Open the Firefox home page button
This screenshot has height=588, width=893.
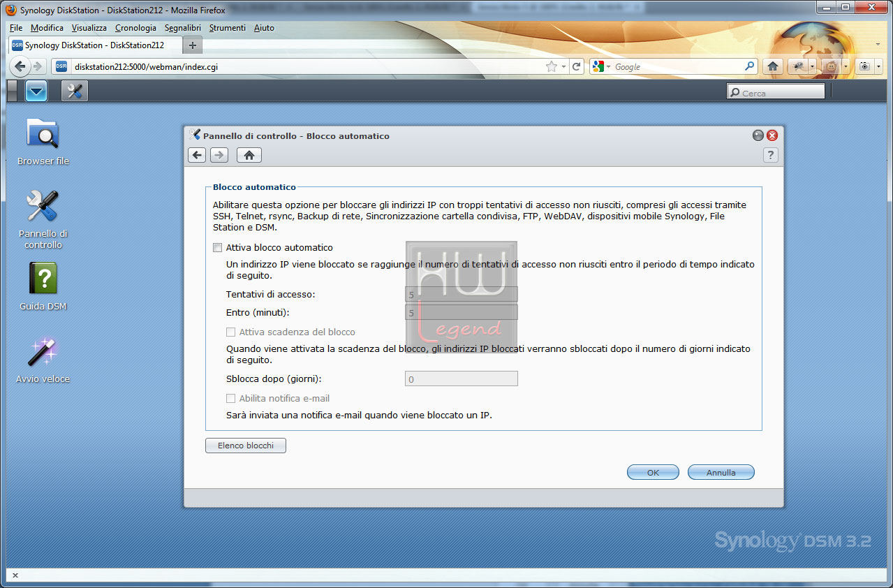(x=773, y=66)
